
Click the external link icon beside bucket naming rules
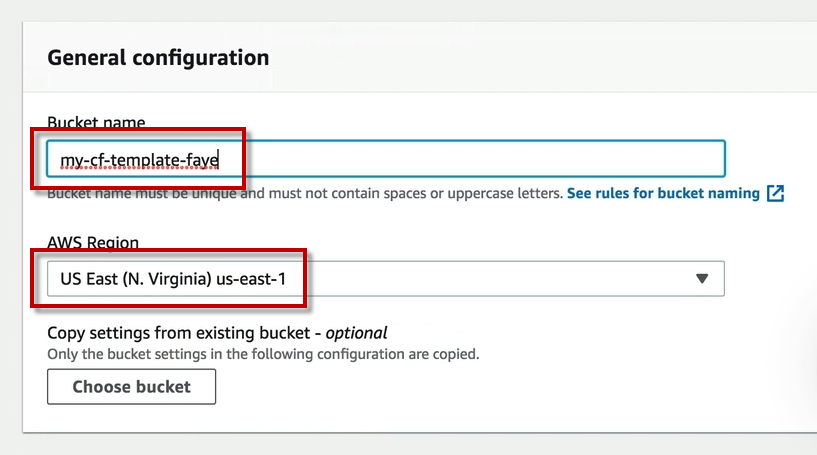775,194
